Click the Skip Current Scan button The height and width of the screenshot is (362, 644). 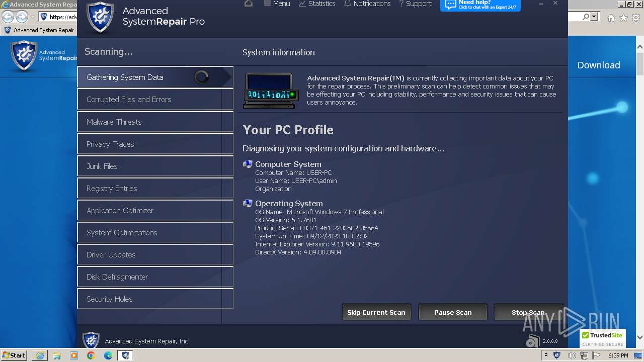pos(376,312)
